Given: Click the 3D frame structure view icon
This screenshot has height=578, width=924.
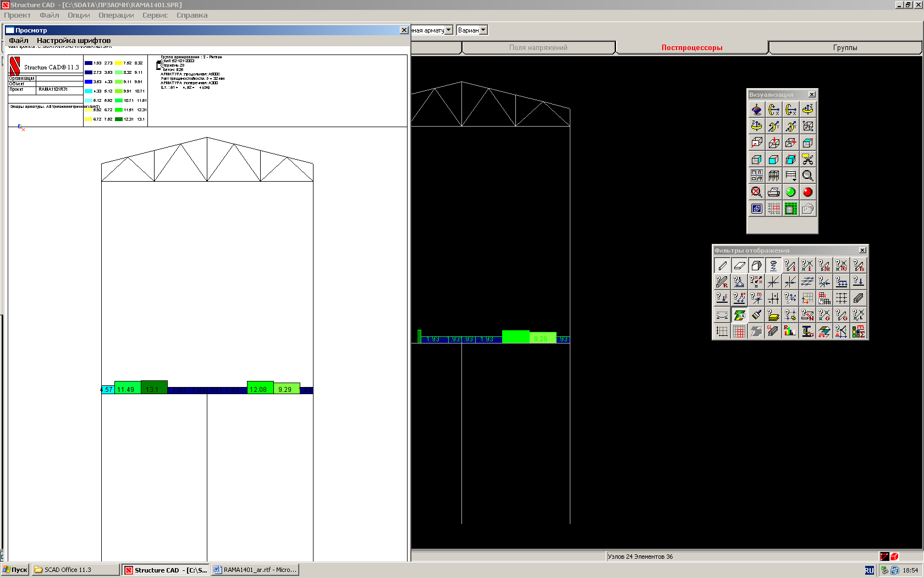Looking at the screenshot, I should click(x=774, y=176).
